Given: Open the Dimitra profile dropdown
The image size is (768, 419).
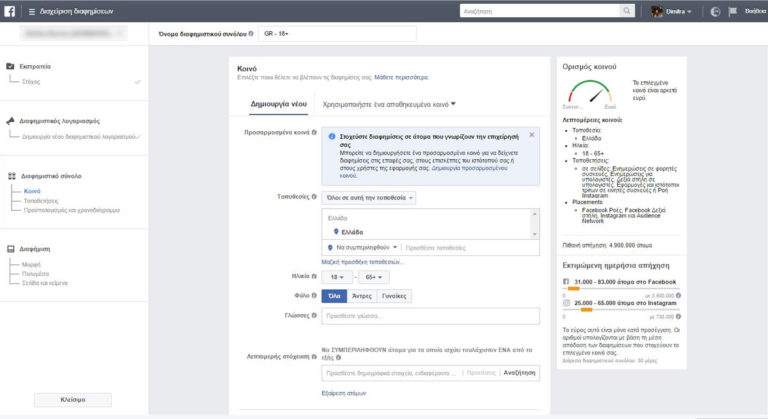Looking at the screenshot, I should click(x=671, y=11).
